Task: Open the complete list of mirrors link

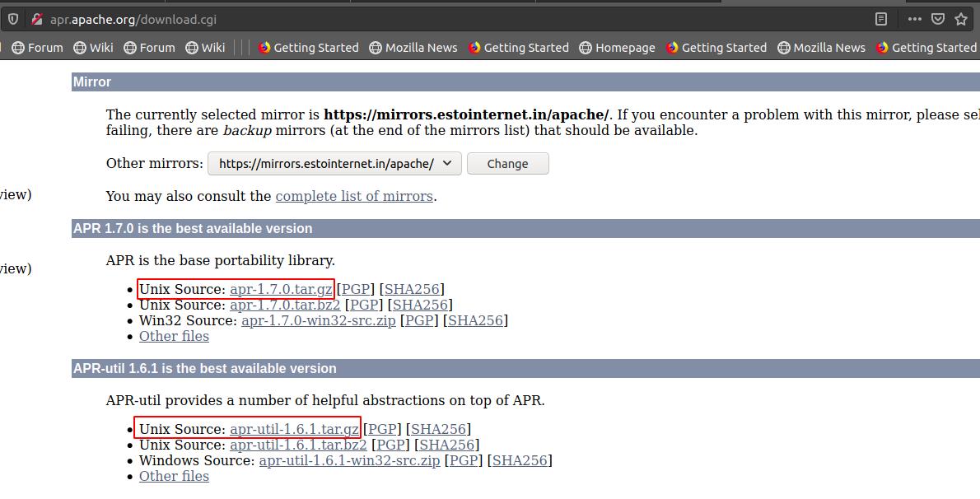Action: pos(354,196)
